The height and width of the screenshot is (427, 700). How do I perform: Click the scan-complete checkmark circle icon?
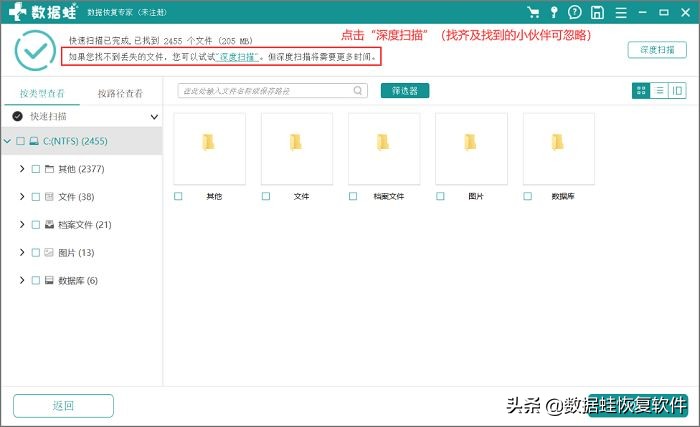(x=35, y=50)
